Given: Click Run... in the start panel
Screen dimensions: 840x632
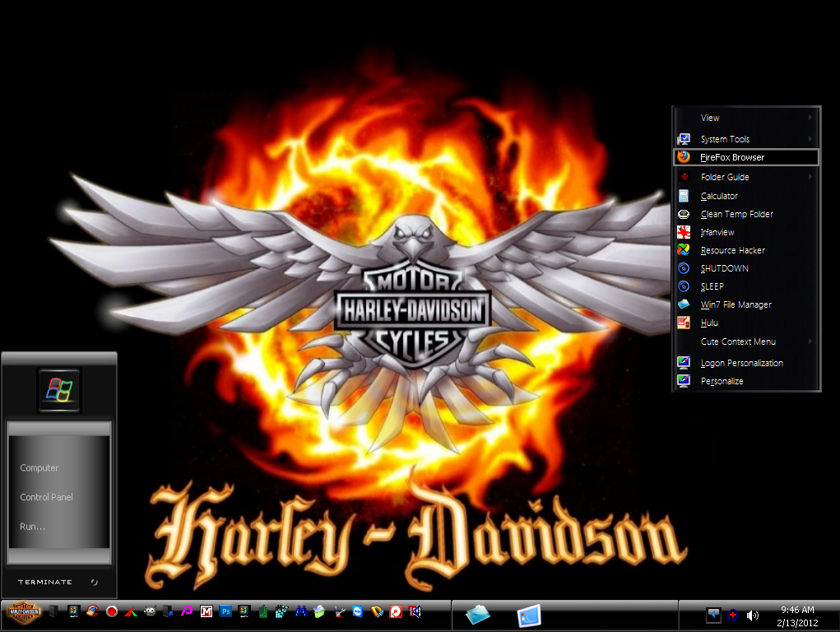Looking at the screenshot, I should [32, 527].
